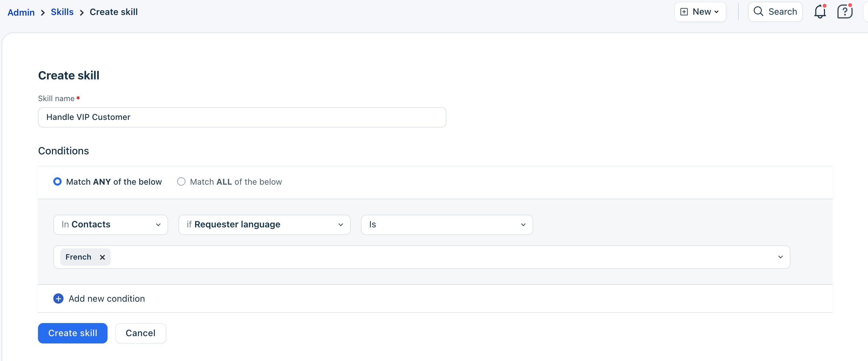Click breadcrumb arrow after Admin
This screenshot has width=868, height=361.
tap(43, 12)
